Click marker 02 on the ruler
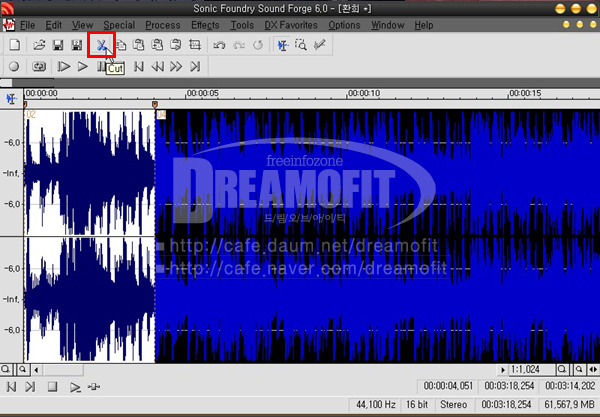This screenshot has height=417, width=600. click(x=25, y=104)
